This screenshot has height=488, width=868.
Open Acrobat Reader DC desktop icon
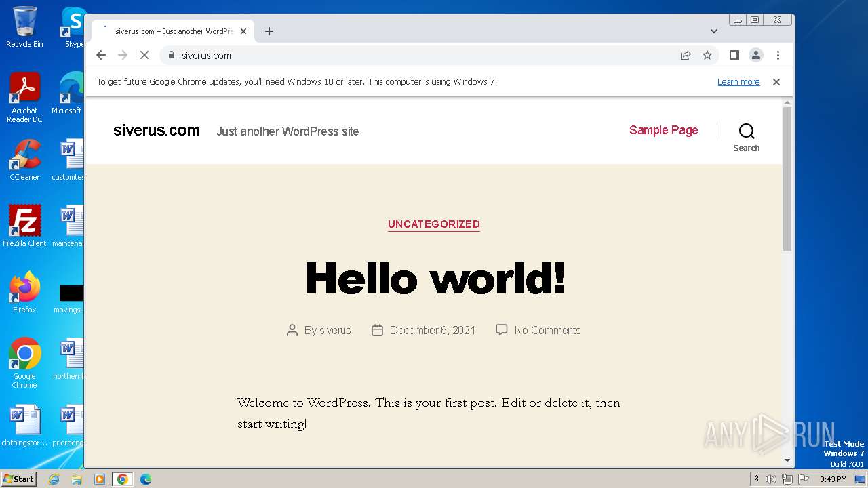pyautogui.click(x=24, y=98)
